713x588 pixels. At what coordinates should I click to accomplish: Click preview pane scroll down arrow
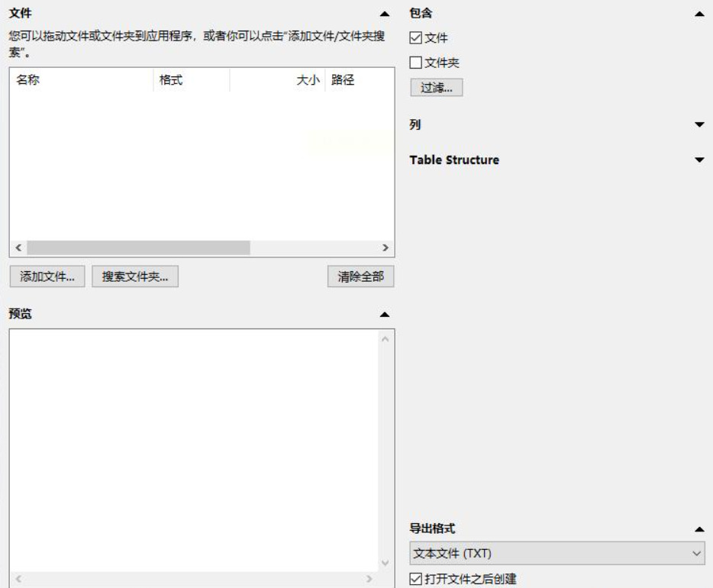coord(386,563)
